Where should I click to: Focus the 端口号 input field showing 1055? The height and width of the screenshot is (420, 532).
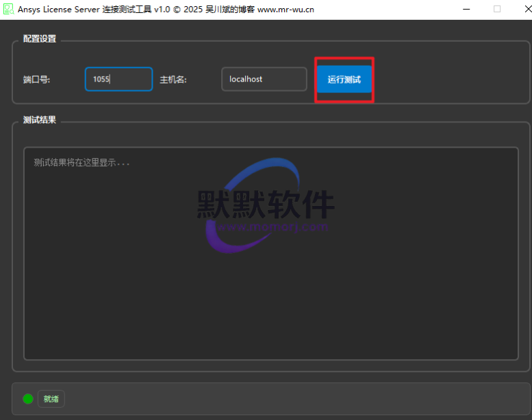point(118,79)
